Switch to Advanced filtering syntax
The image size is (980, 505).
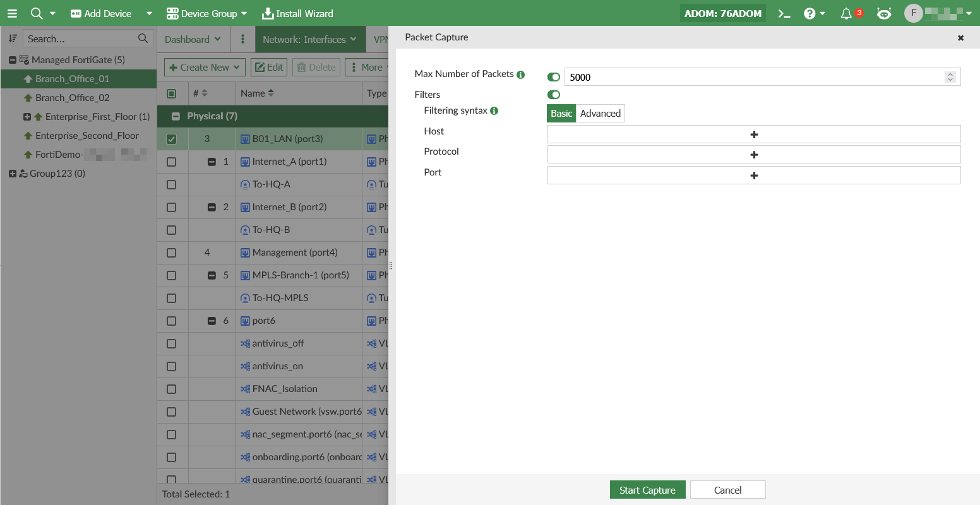coord(600,114)
